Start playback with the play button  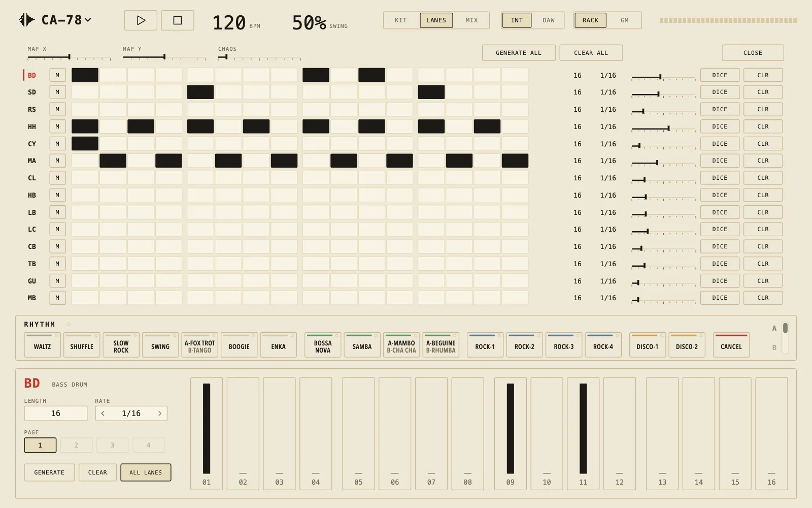(x=141, y=20)
